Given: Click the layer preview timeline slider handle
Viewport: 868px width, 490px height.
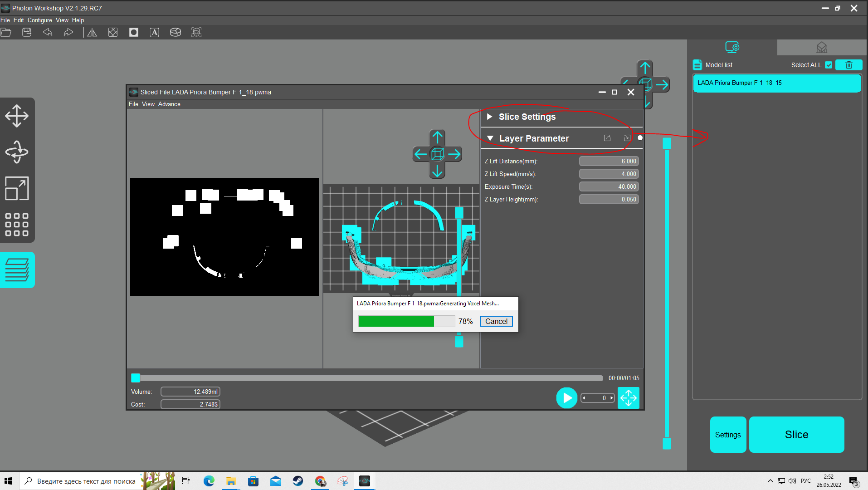Looking at the screenshot, I should 136,378.
